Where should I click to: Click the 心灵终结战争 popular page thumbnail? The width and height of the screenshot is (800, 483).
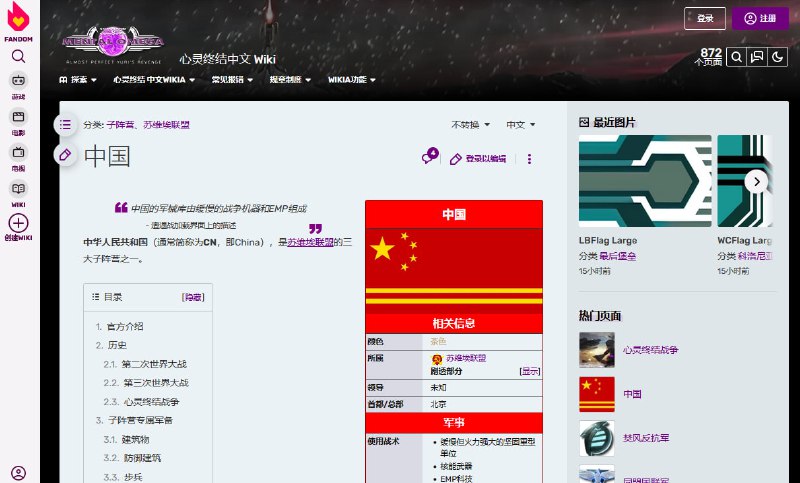[x=597, y=350]
